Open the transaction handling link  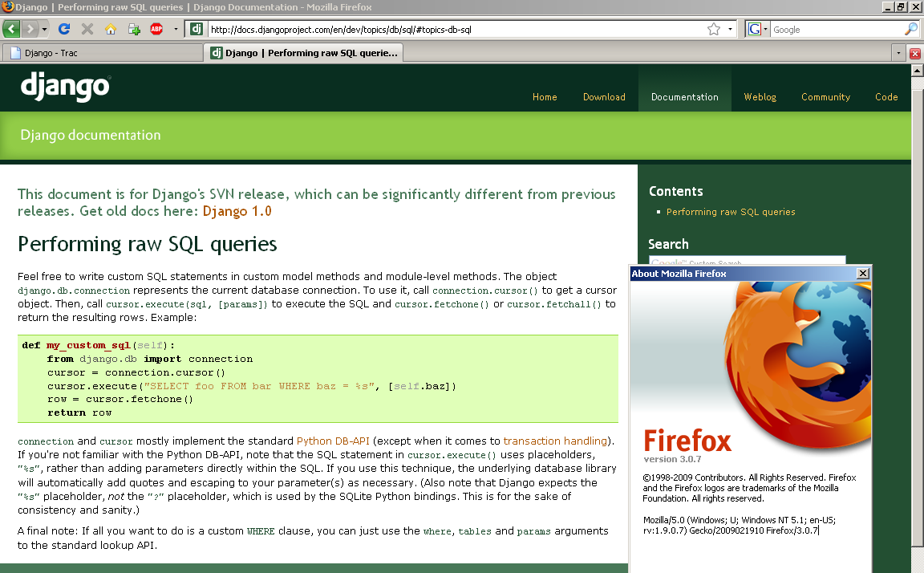point(555,441)
